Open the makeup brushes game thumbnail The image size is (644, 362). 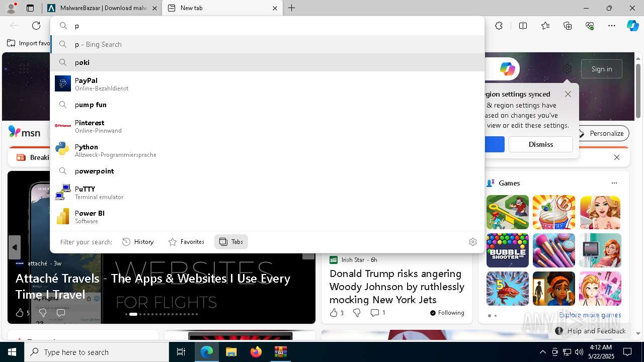(554, 250)
